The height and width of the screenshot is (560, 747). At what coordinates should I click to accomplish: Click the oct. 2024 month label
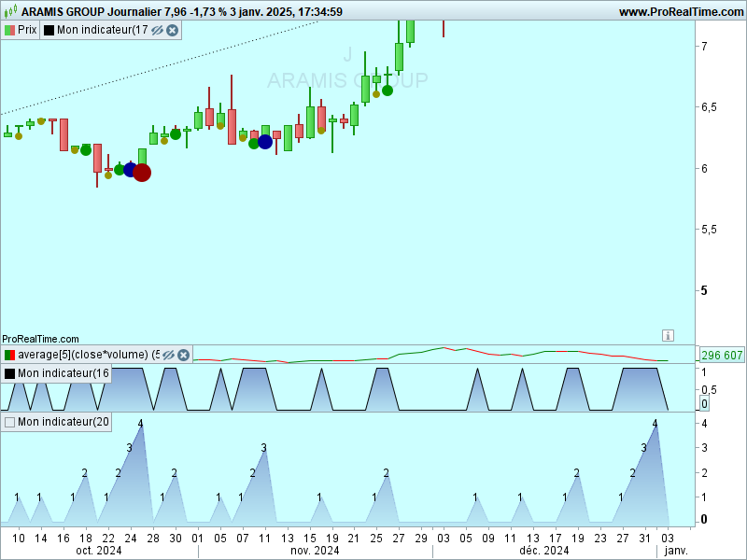click(x=99, y=551)
